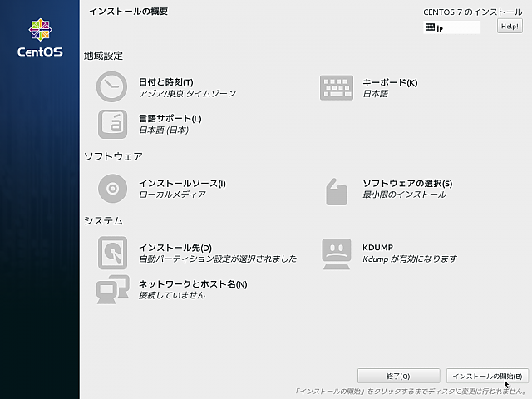The image size is (532, 399).
Task: Click the アジア/東京 タイムゾーン text
Action: coord(187,94)
